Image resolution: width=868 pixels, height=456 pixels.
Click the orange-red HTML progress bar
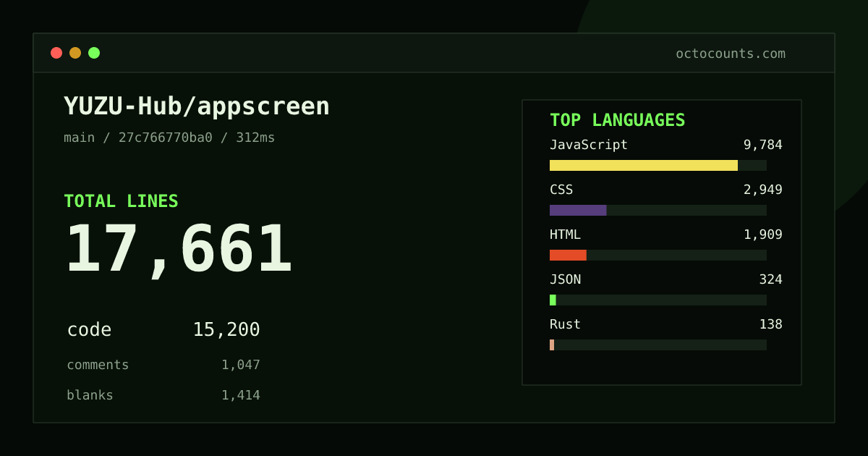[568, 255]
